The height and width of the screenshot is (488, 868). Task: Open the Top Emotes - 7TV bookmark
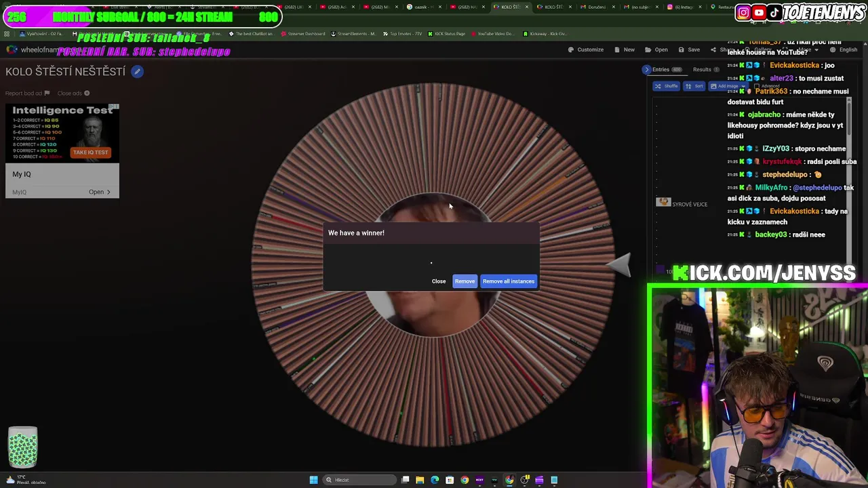[402, 33]
